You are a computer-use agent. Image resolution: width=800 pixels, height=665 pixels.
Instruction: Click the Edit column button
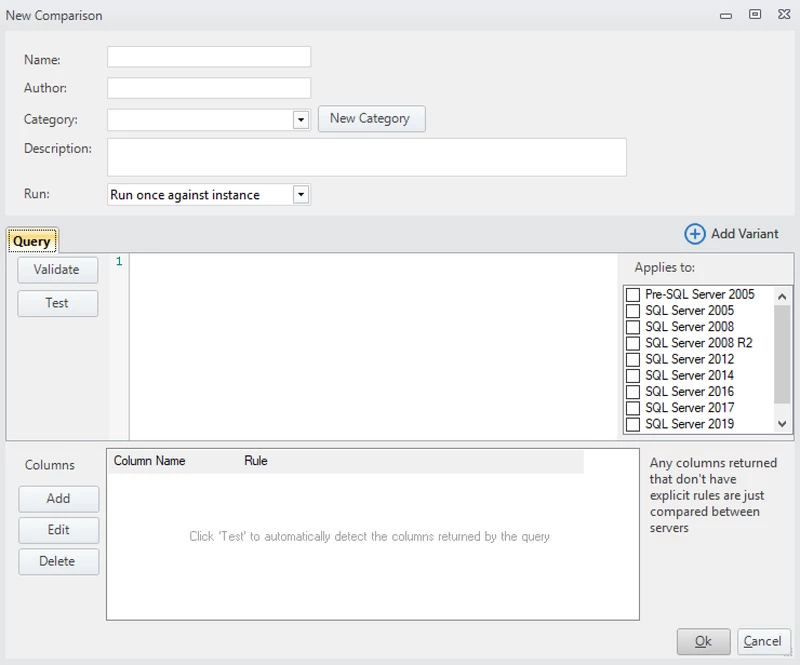58,530
